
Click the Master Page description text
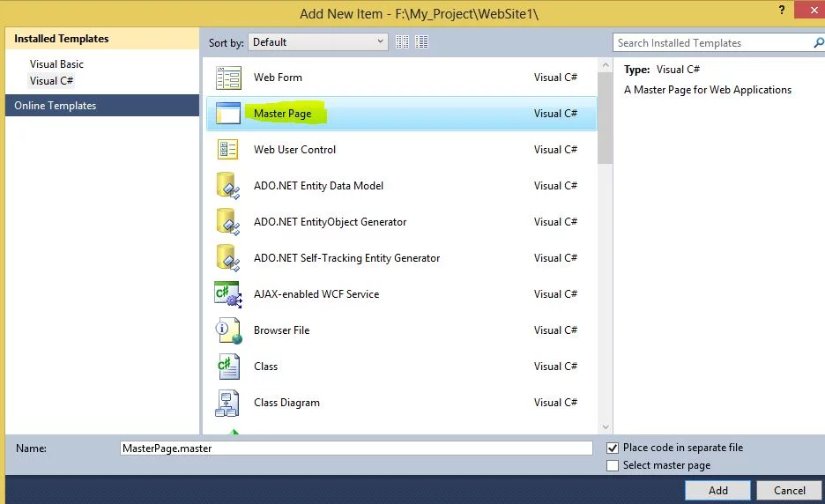tap(708, 90)
